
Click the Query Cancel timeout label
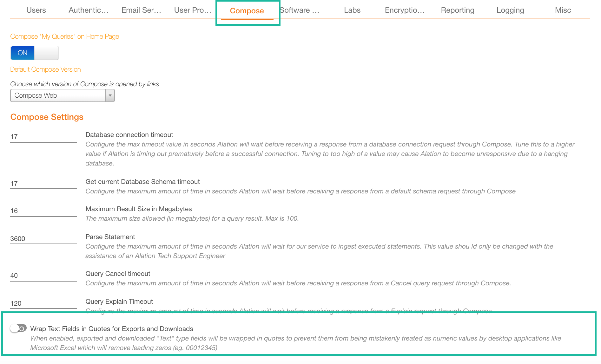tap(118, 274)
